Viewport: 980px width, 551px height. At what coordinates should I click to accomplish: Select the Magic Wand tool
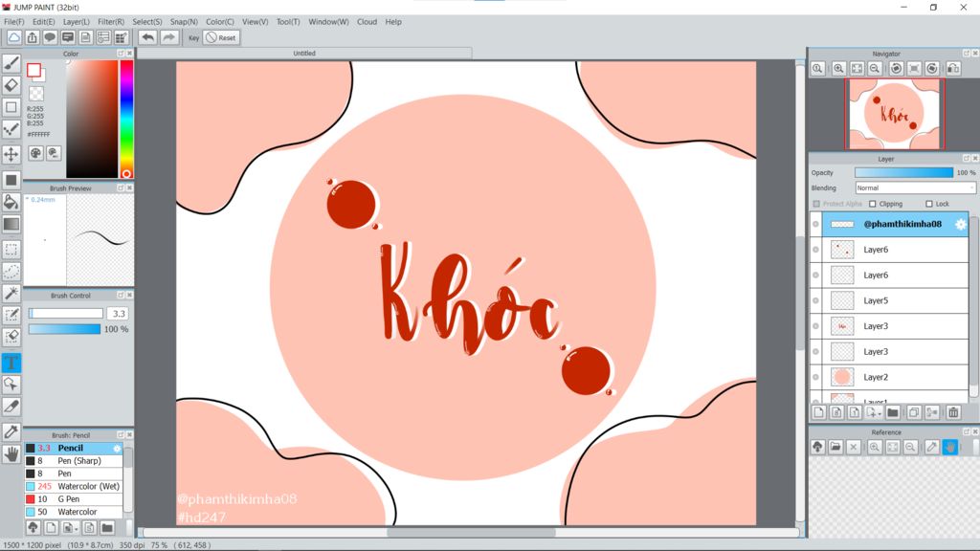click(x=11, y=293)
